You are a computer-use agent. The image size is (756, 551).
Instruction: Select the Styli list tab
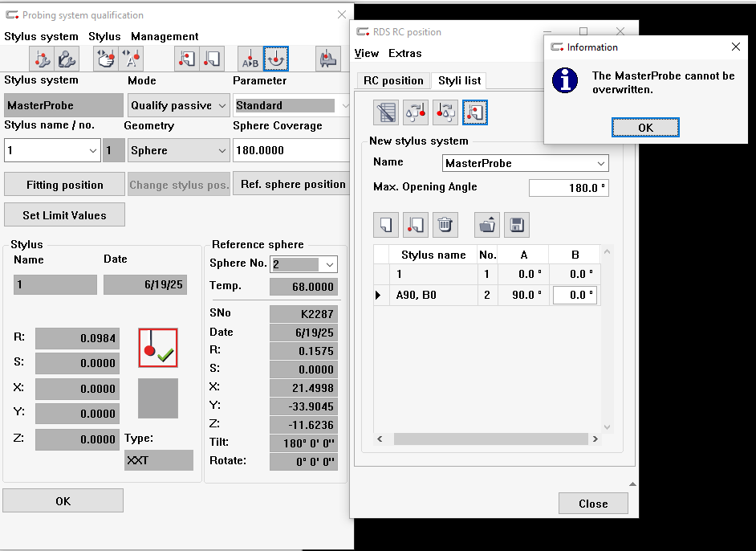460,80
